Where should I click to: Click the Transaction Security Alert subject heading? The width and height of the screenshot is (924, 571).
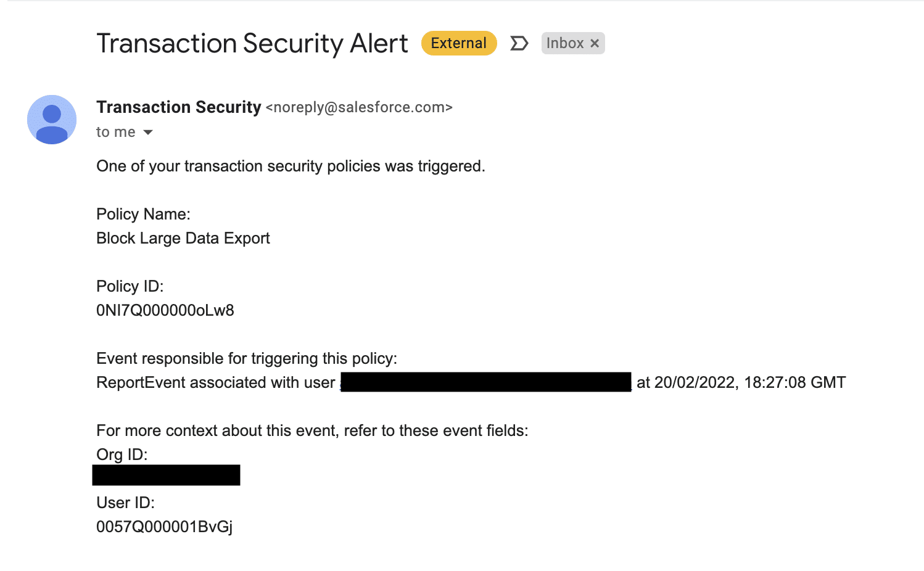pos(252,43)
